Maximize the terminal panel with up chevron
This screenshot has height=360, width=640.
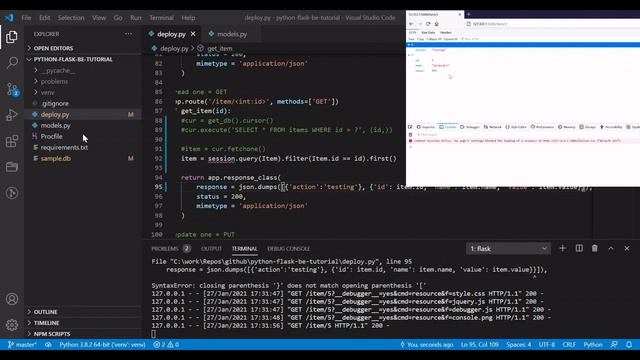[611, 248]
